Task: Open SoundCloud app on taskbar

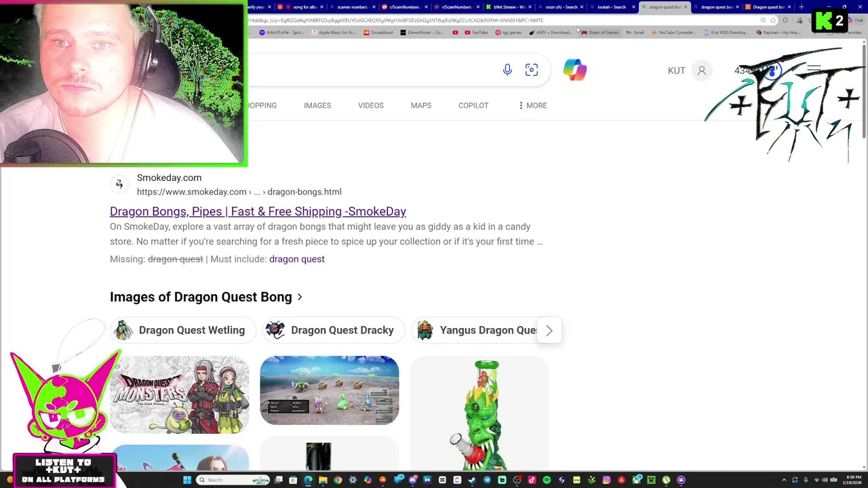Action: click(x=382, y=480)
